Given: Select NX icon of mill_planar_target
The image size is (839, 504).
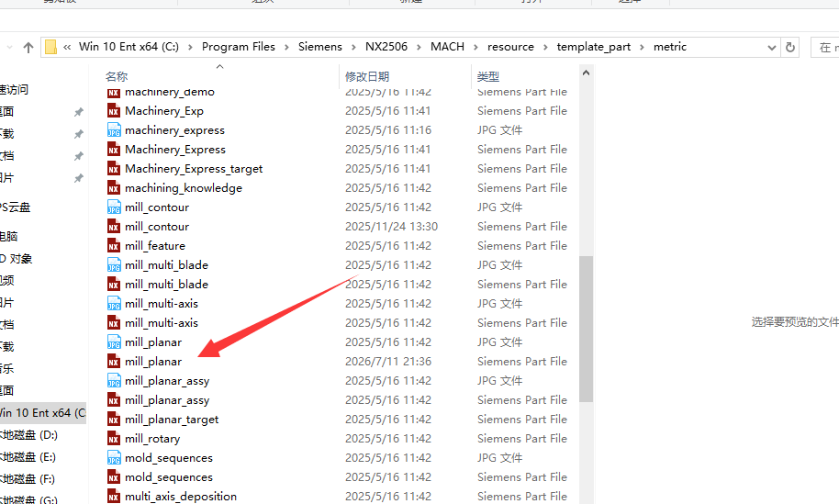Looking at the screenshot, I should pyautogui.click(x=114, y=419).
